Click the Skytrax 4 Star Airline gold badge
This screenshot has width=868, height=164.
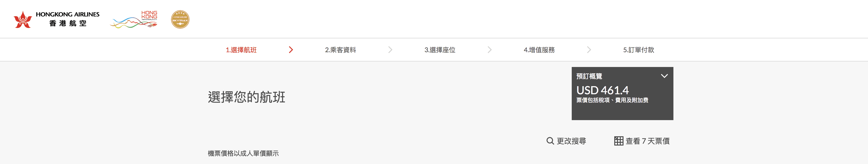180,19
